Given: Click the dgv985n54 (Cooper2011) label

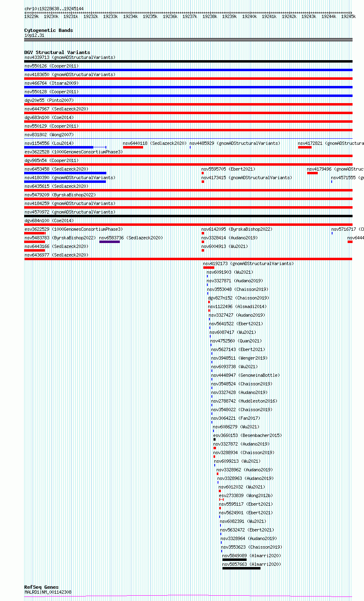Looking at the screenshot, I should (52, 160).
